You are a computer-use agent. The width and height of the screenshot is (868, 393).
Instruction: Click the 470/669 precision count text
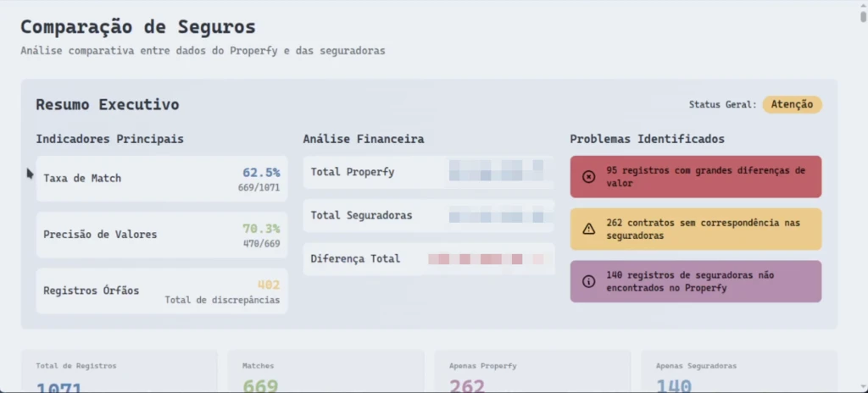point(261,244)
